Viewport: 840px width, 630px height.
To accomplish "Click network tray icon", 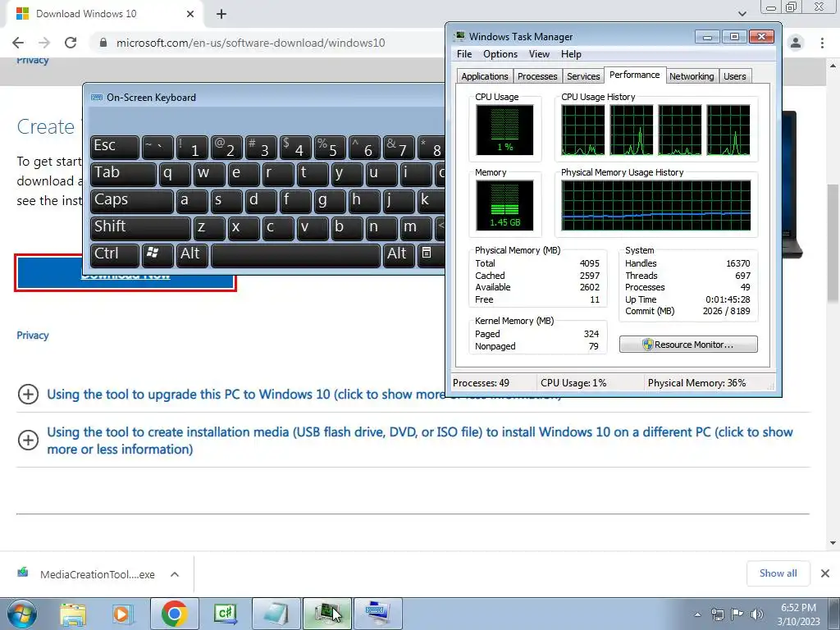I will pos(717,614).
